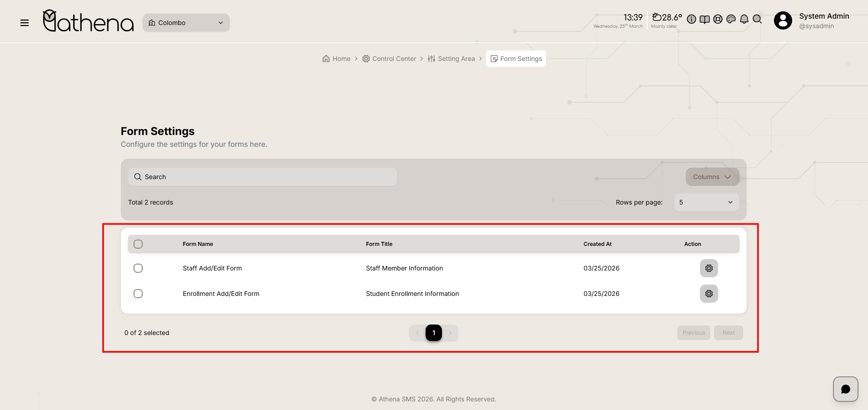Viewport: 868px width, 410px height.
Task: Open the notifications bell
Action: pyautogui.click(x=744, y=19)
